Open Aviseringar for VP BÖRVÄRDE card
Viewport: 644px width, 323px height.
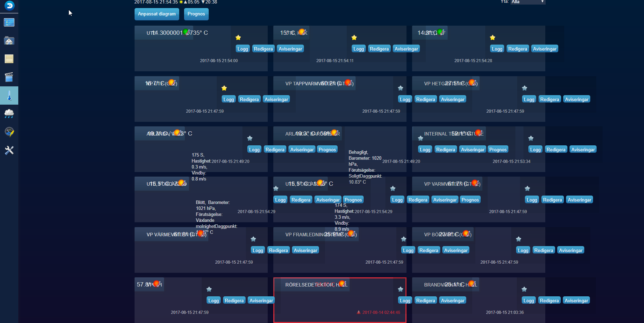click(x=571, y=250)
